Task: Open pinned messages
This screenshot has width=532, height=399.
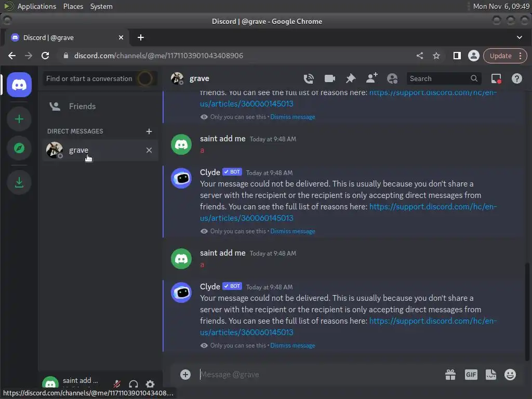Action: [x=351, y=79]
